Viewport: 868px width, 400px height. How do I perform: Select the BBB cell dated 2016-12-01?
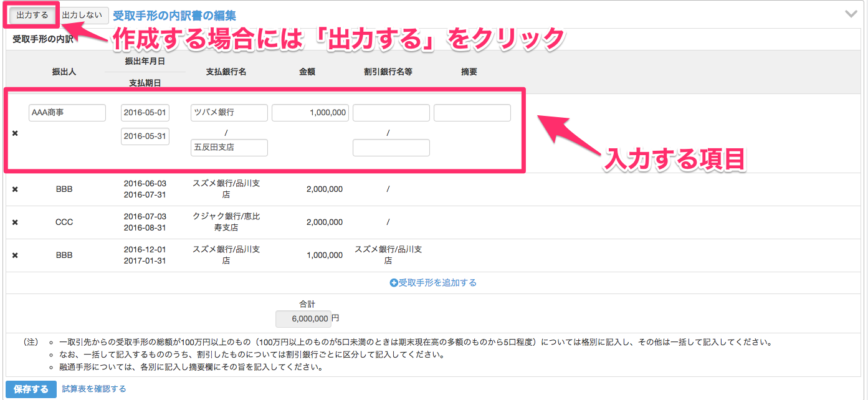(x=64, y=255)
